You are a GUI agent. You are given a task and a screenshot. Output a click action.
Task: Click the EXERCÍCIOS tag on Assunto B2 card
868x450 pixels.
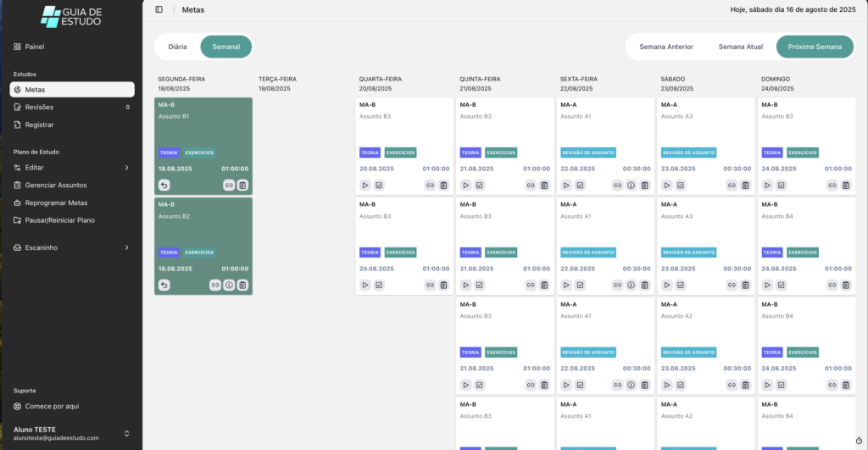(x=199, y=253)
